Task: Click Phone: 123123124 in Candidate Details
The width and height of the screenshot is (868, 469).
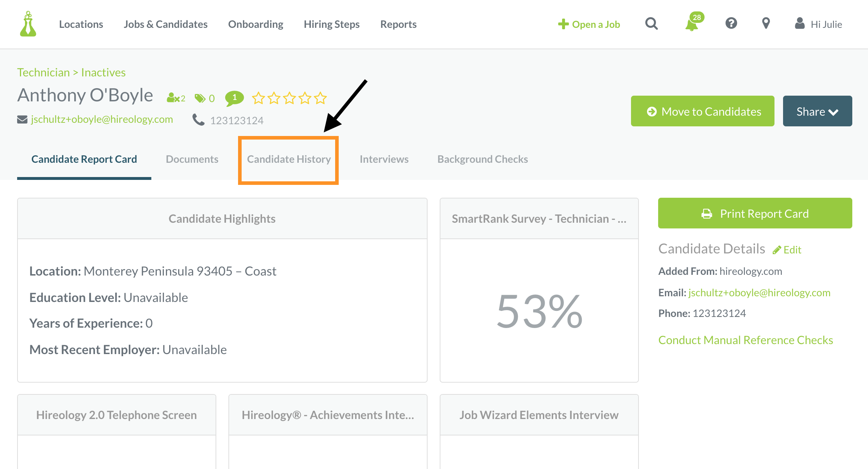Action: tap(702, 313)
